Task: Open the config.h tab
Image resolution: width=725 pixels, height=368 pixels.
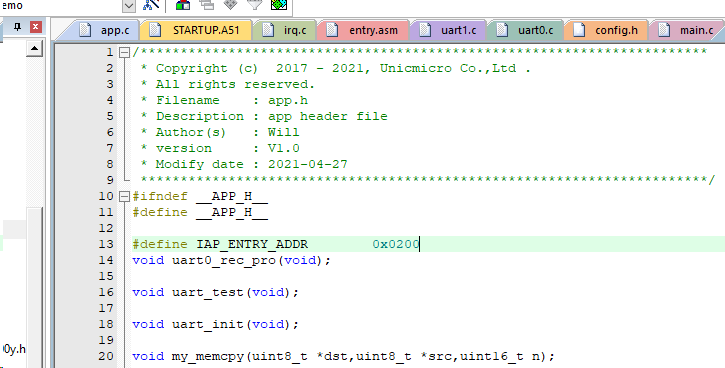Action: [x=608, y=31]
